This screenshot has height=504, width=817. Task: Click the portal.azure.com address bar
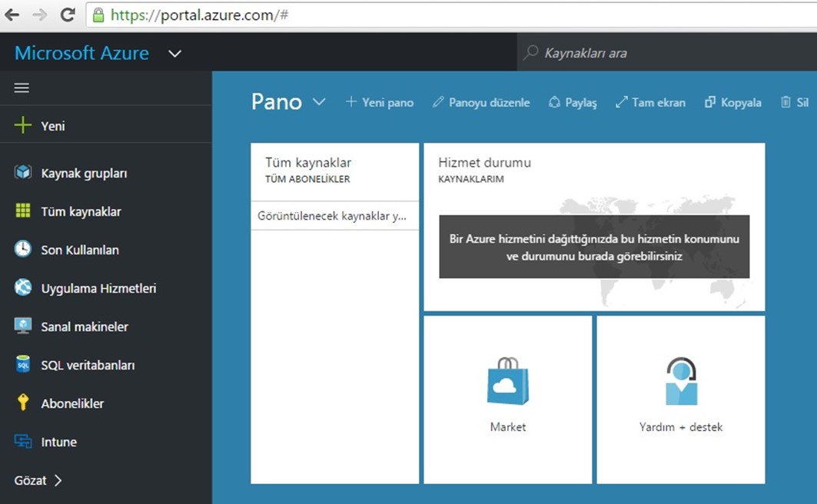tap(450, 15)
